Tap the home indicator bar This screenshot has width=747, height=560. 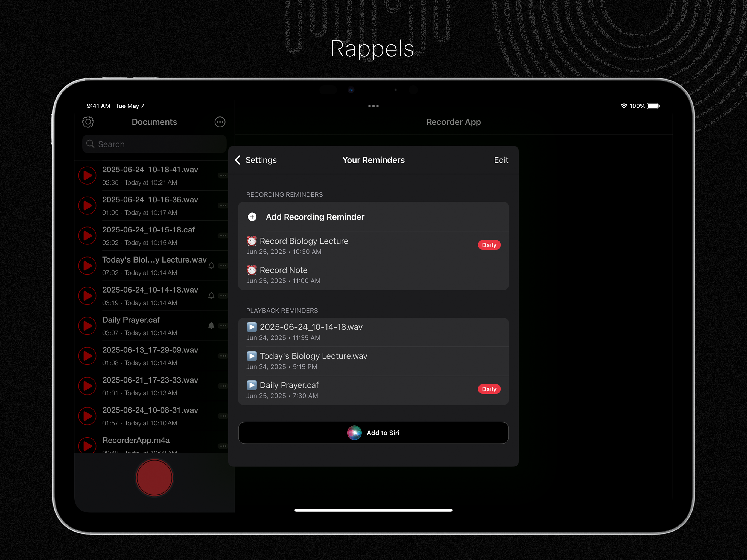(x=373, y=510)
